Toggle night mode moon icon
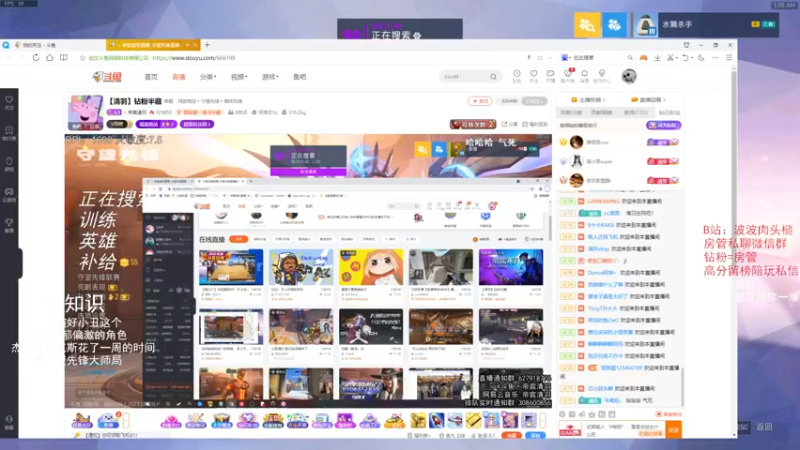This screenshot has width=800, height=450. pos(702,58)
